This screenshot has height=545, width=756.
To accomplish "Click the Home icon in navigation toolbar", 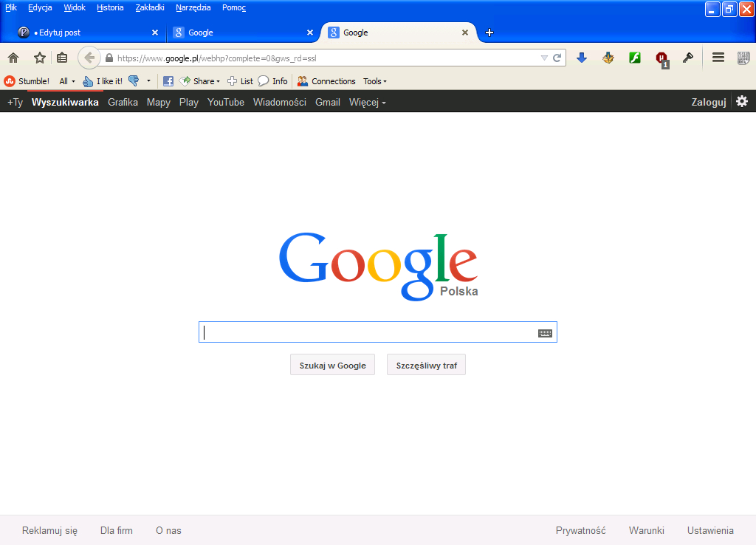I will tap(13, 58).
